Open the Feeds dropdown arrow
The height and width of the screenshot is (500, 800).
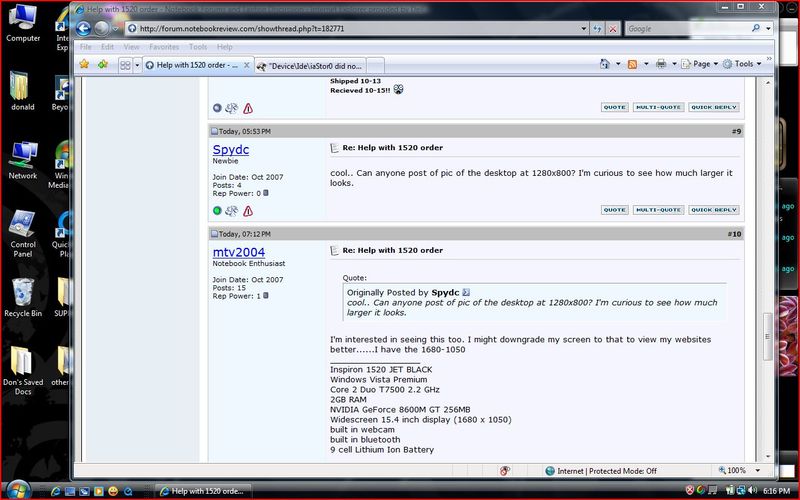tap(646, 64)
